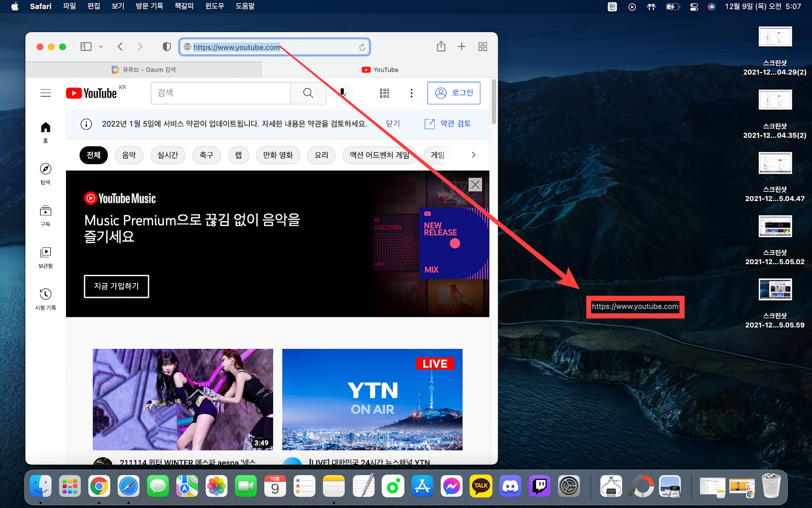Open the Safari share button
Viewport: 812px width, 508px height.
click(x=441, y=46)
